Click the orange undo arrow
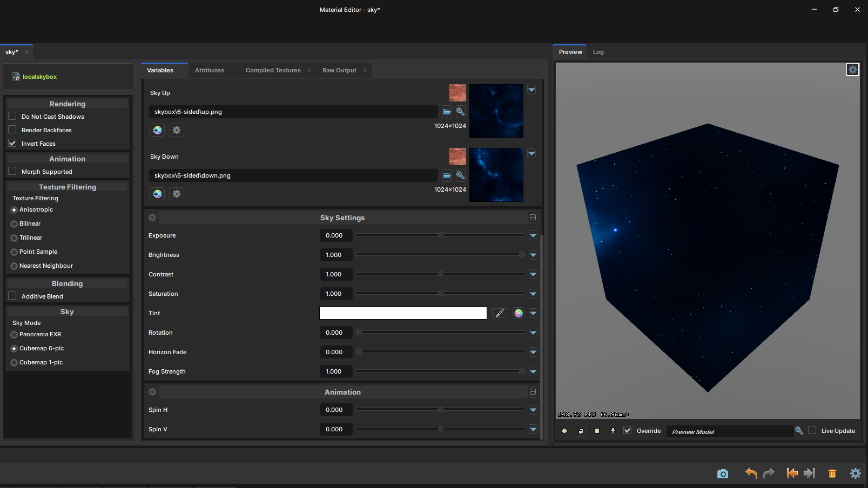868x488 pixels. (x=751, y=473)
